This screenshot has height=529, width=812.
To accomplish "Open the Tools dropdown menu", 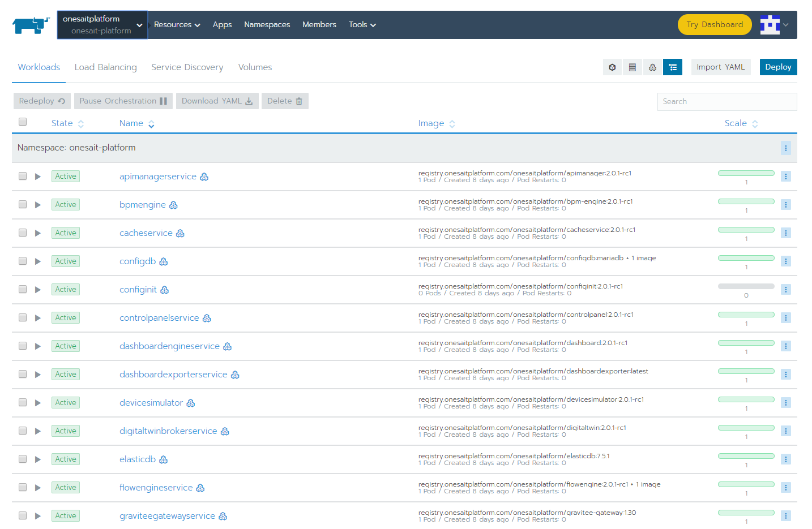I will pyautogui.click(x=362, y=24).
